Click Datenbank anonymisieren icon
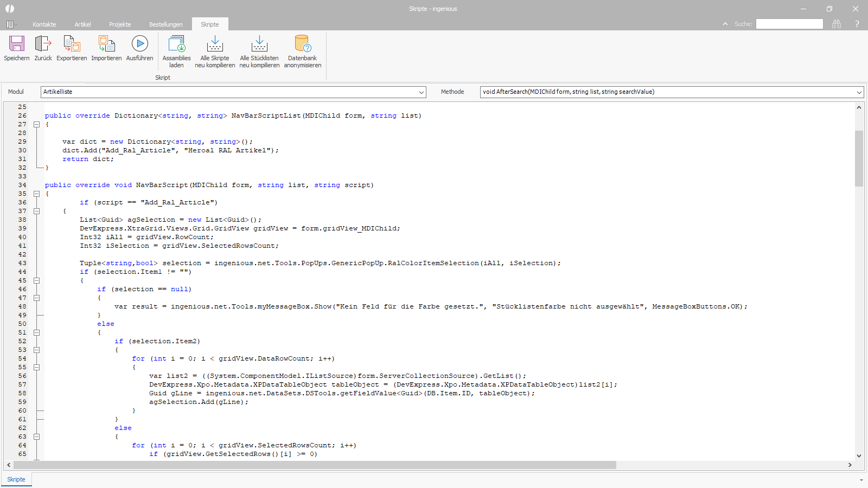Image resolution: width=868 pixels, height=488 pixels. pyautogui.click(x=302, y=44)
